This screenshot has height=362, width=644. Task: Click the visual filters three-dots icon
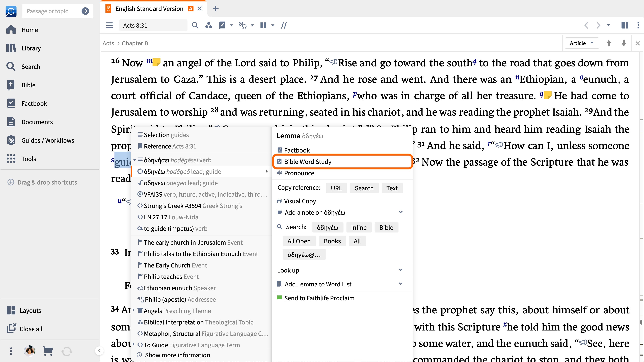pos(208,25)
